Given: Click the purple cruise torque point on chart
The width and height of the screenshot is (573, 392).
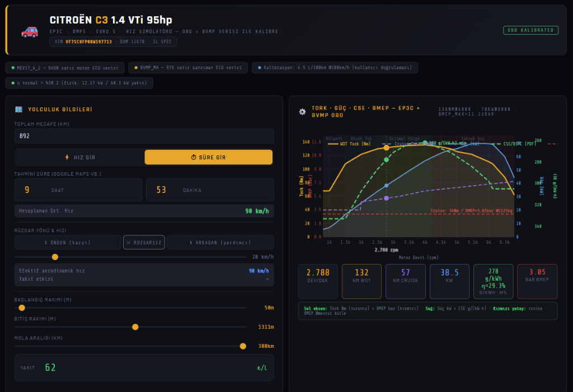Looking at the screenshot, I should (x=386, y=198).
